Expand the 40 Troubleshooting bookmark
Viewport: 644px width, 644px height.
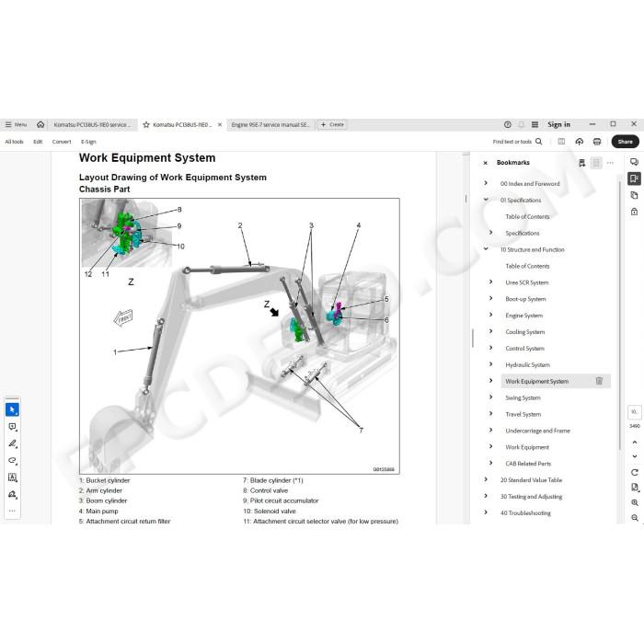pos(486,512)
